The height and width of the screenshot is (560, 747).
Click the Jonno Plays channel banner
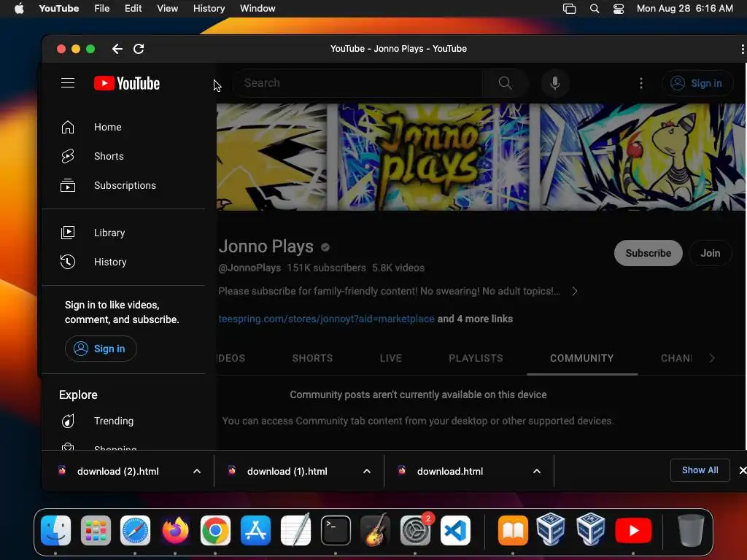481,157
